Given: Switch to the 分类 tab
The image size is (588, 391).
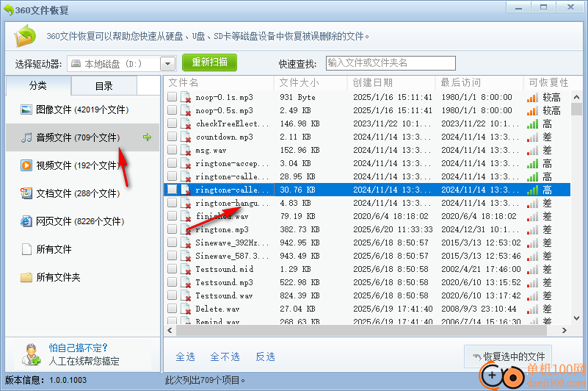Looking at the screenshot, I should coord(38,85).
